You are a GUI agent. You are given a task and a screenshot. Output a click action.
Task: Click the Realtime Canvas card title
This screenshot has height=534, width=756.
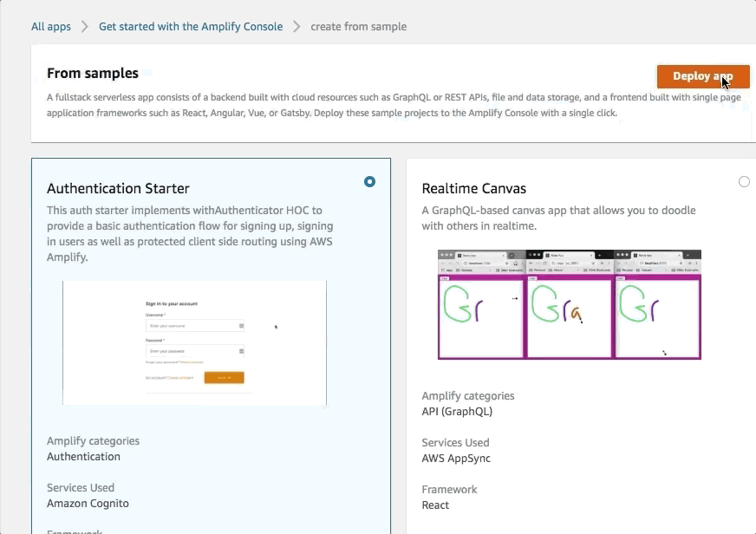pos(473,188)
